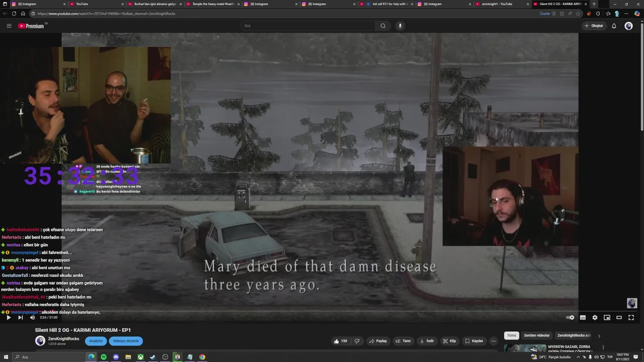Reload the page in the browser

tap(14, 14)
